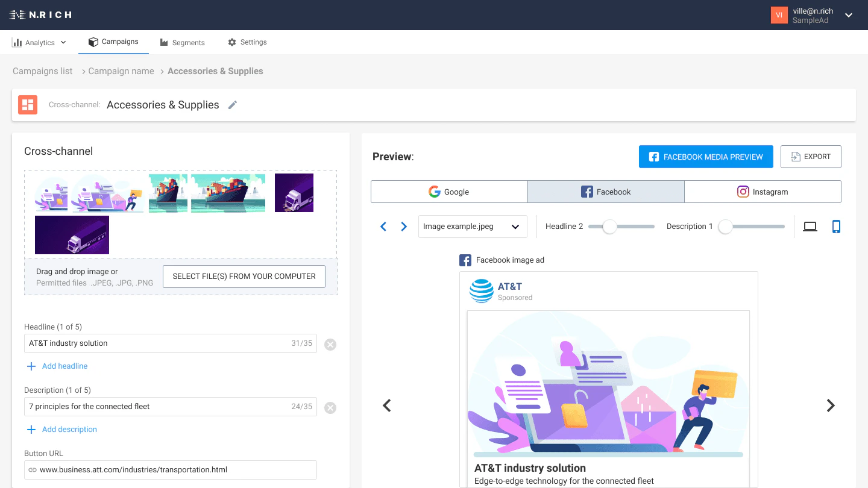Click the red cross-channel grid icon
This screenshot has height=488, width=868.
point(28,104)
